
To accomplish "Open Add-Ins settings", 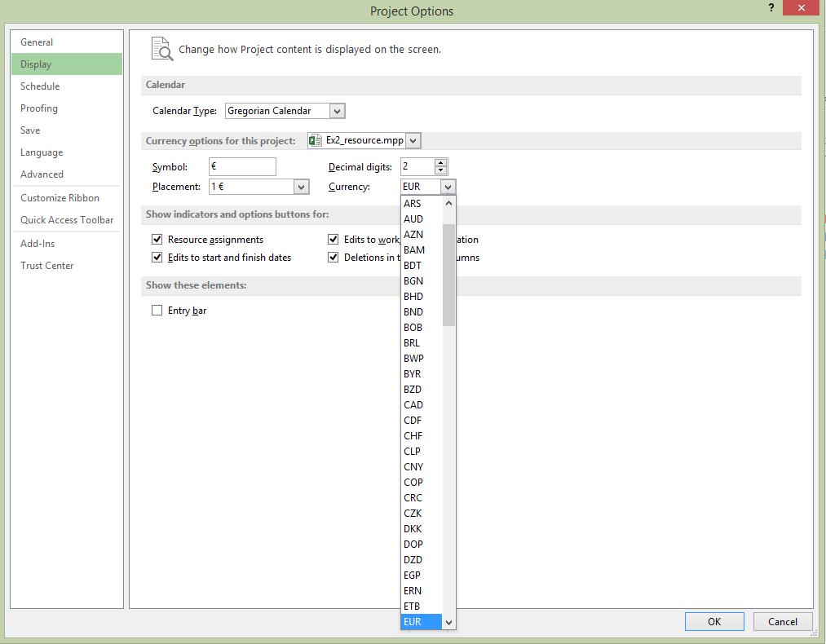I will click(67, 244).
